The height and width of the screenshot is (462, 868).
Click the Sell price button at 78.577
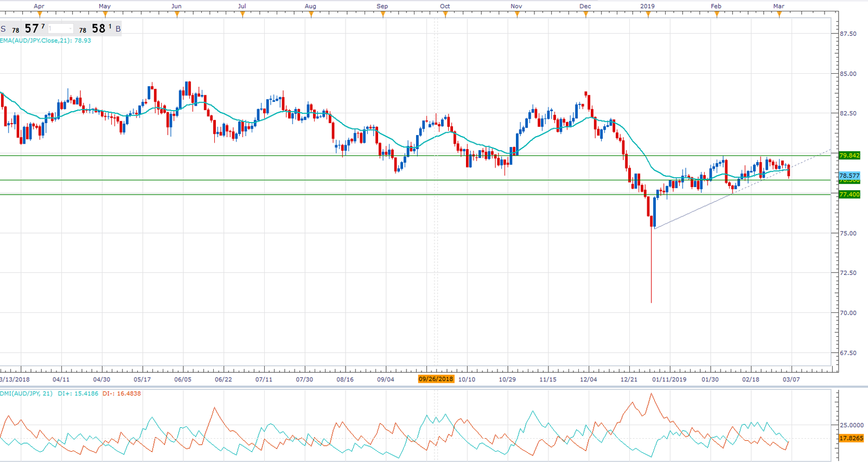click(x=24, y=28)
